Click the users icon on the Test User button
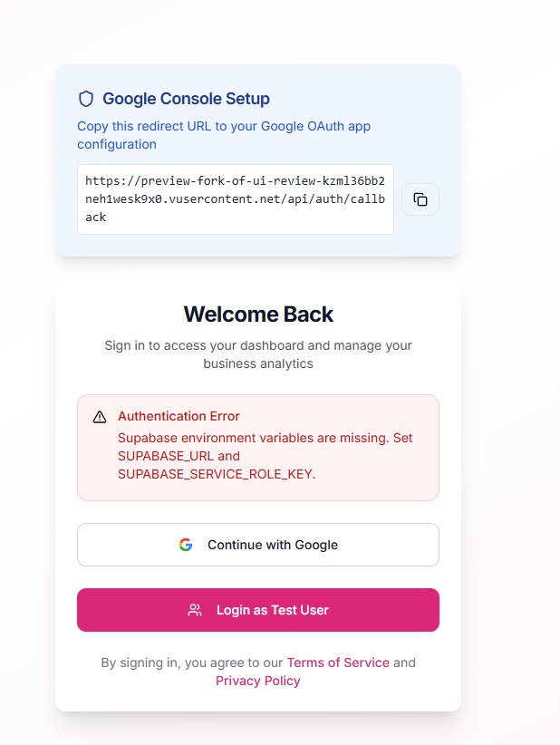 pyautogui.click(x=195, y=610)
